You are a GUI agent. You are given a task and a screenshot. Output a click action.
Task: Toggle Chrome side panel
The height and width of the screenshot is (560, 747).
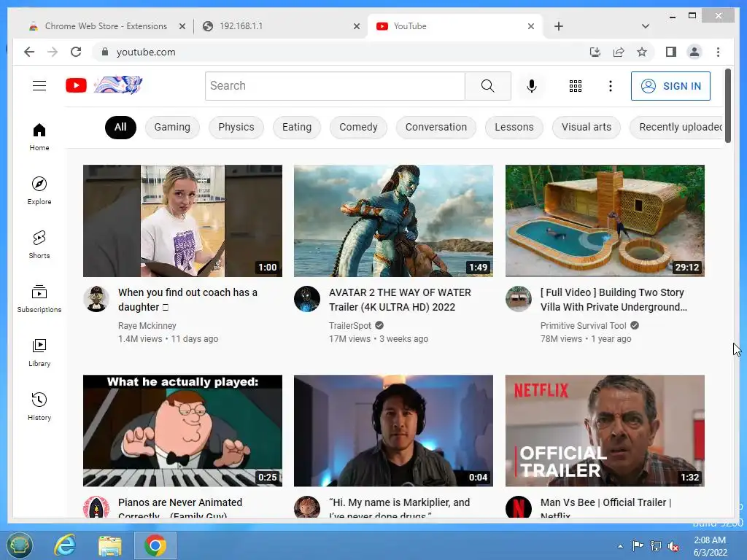[671, 52]
